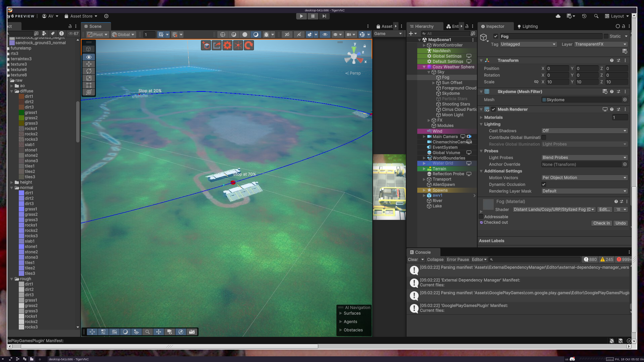The image size is (644, 362).
Task: Select the Move tool in Scene overlay
Action: (89, 64)
